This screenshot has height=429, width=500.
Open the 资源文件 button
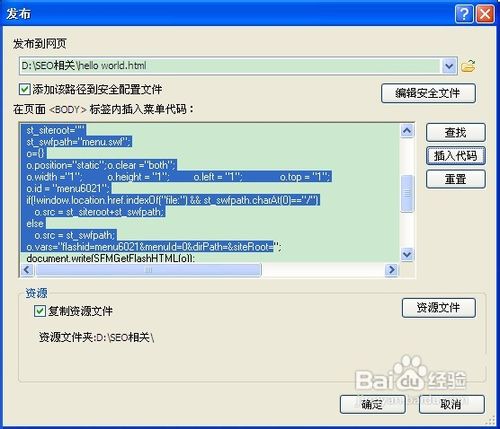[x=438, y=307]
